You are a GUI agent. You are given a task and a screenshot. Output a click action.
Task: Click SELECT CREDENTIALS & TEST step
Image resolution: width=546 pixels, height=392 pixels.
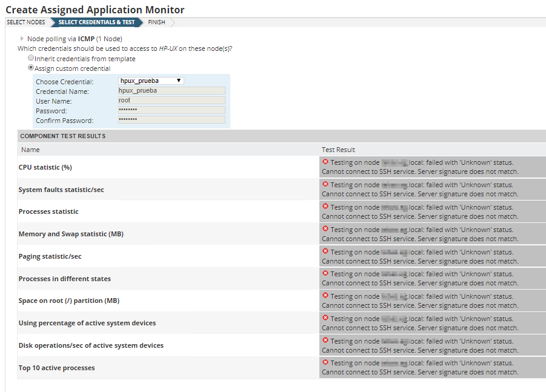click(96, 22)
